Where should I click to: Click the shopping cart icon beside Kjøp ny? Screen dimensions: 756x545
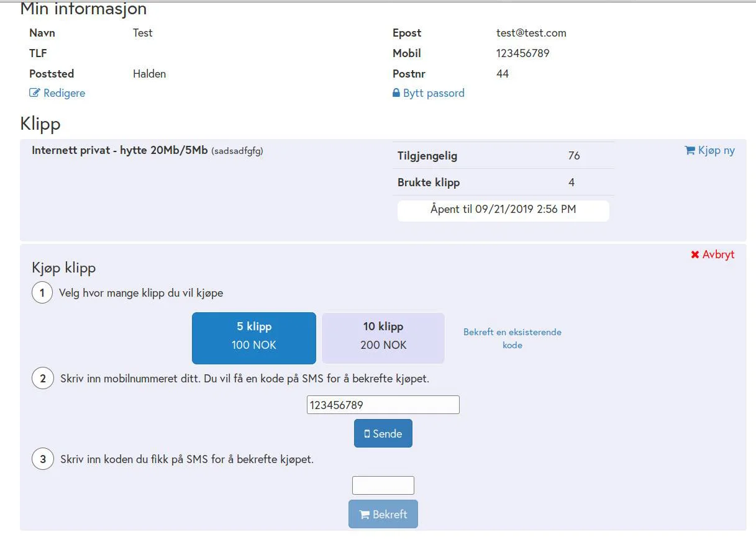click(690, 150)
